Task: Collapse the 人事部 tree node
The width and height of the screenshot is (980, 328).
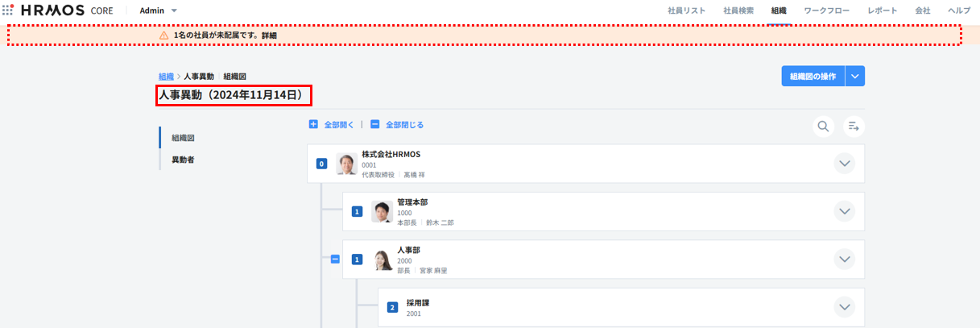Action: pyautogui.click(x=335, y=259)
